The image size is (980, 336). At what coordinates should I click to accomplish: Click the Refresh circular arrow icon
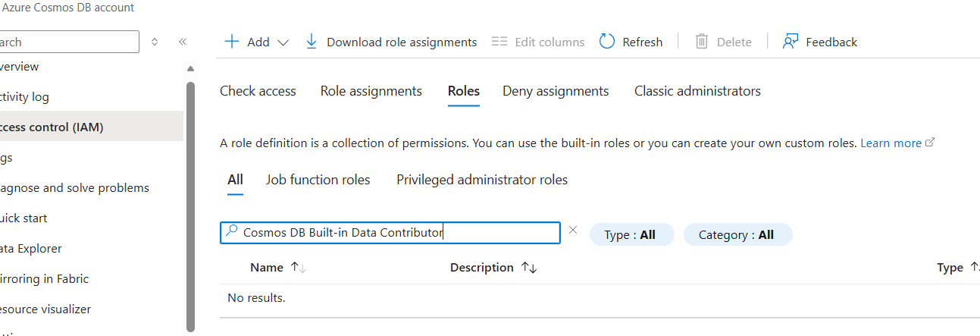tap(607, 42)
